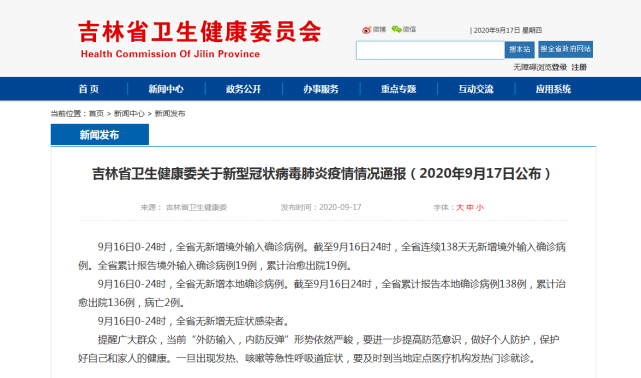Click the 来源：吉林省卫生健康委 source text
Viewport: 641px width, 378px height.
[x=184, y=208]
